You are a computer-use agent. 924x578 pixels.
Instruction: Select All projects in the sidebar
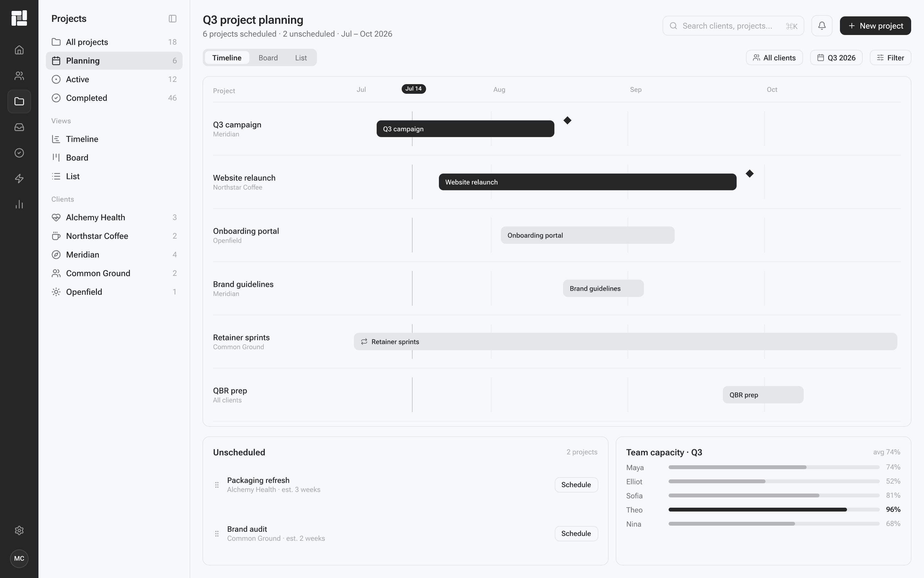pyautogui.click(x=114, y=42)
